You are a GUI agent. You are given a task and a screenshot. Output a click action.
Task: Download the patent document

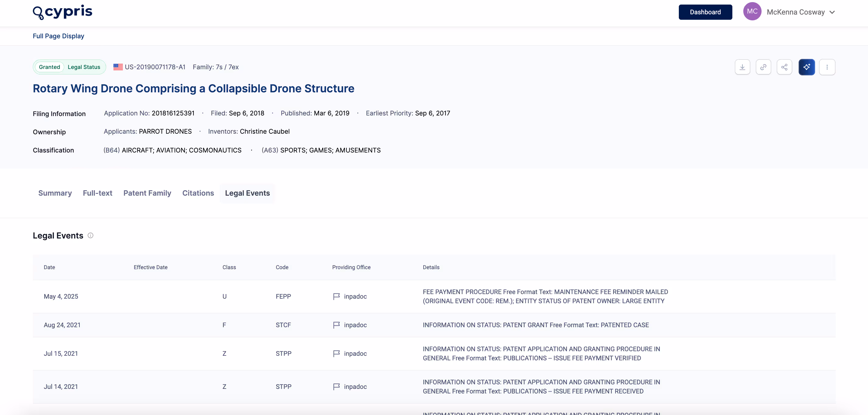(x=742, y=67)
